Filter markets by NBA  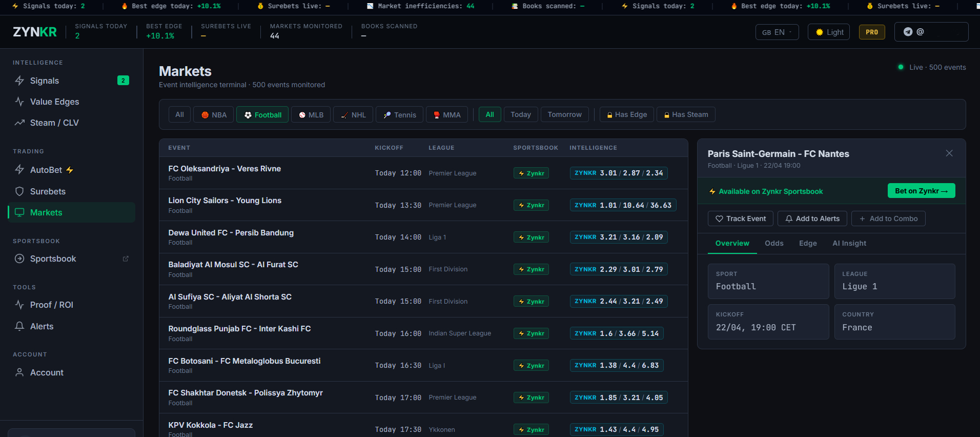214,115
